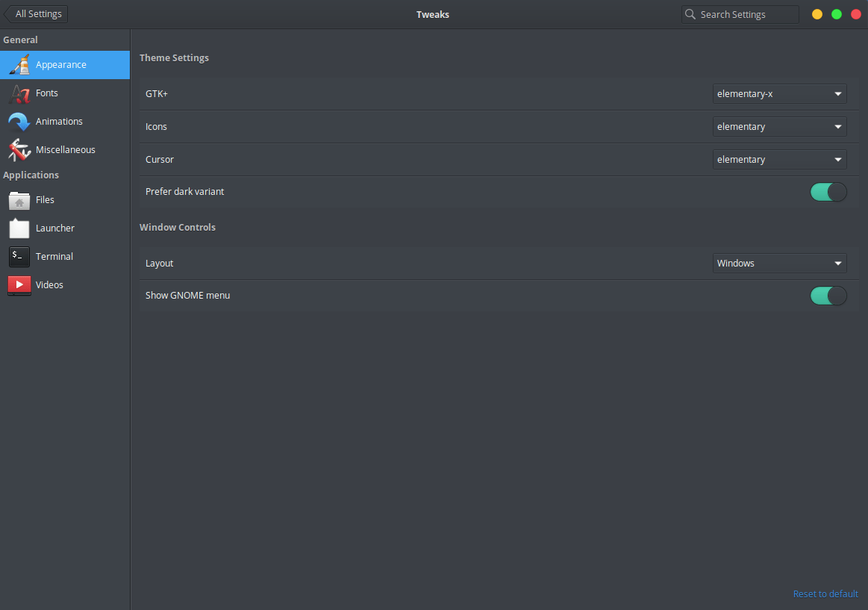Open the Videos play icon
The height and width of the screenshot is (610, 868).
coord(19,285)
